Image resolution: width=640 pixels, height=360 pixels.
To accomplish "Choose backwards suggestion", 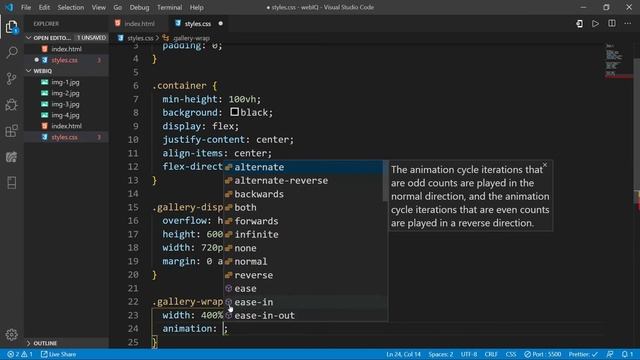I will pos(303,194).
